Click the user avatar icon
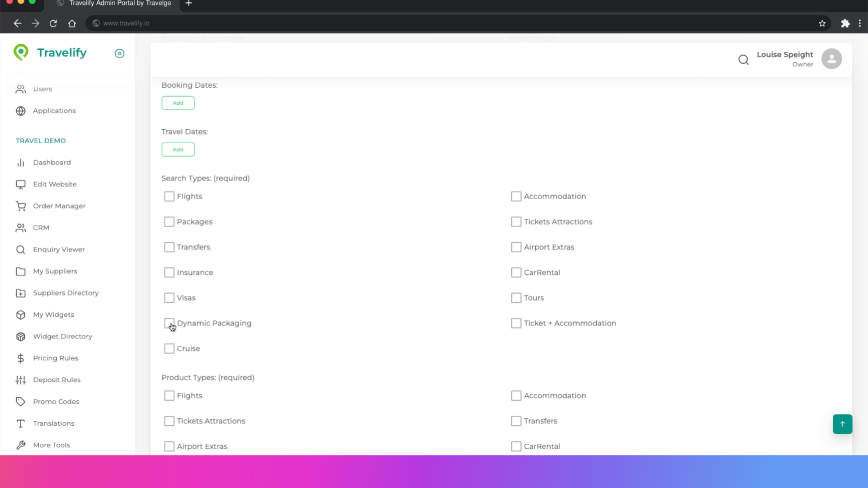868x488 pixels. click(831, 59)
